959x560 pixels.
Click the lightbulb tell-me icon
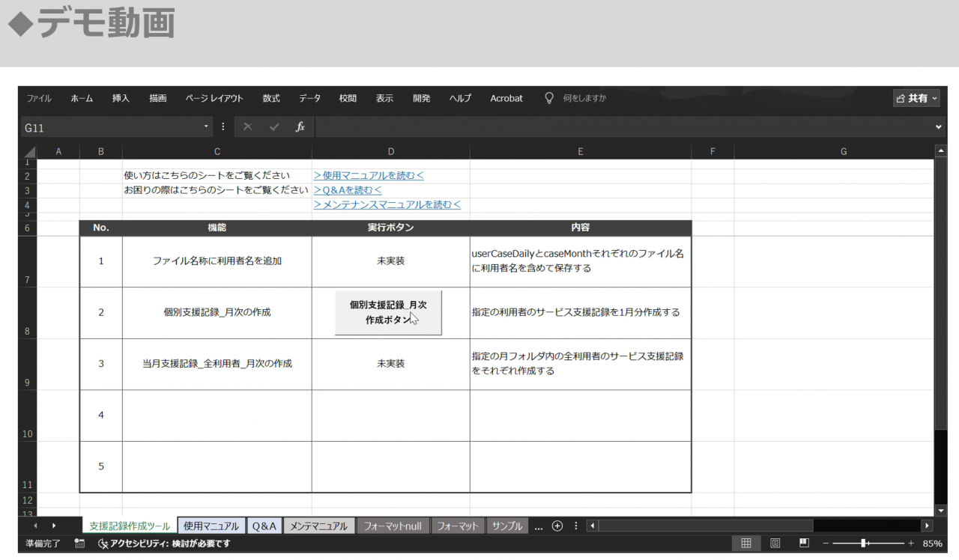pyautogui.click(x=549, y=98)
